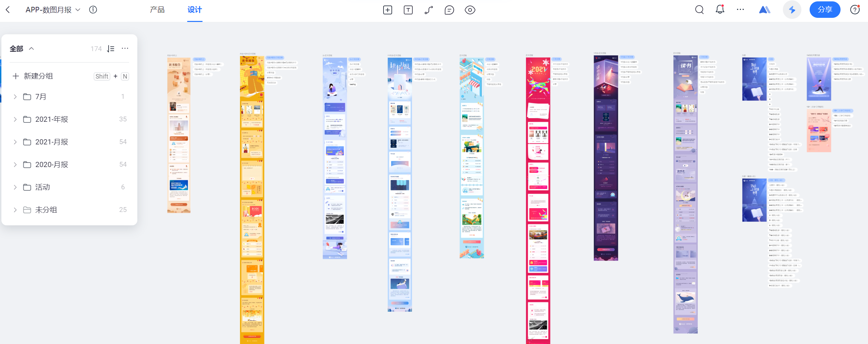Open search with the magnifier icon
This screenshot has width=868, height=344.
point(699,10)
